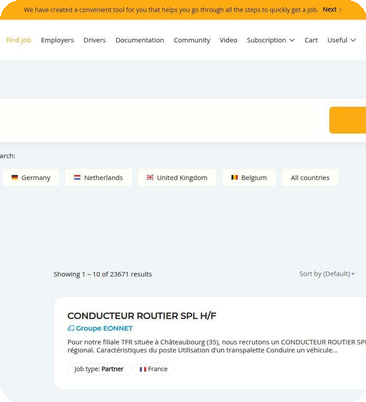Filter jobs by Netherlands

pyautogui.click(x=98, y=177)
